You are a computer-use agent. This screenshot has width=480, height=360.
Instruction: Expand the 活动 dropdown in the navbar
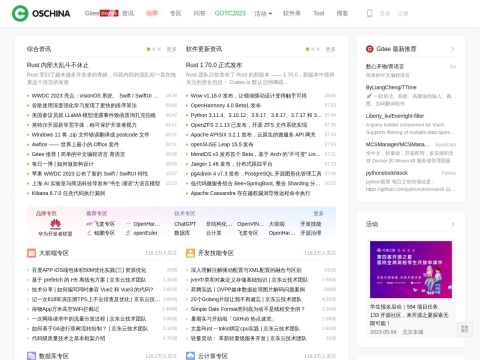tap(263, 14)
